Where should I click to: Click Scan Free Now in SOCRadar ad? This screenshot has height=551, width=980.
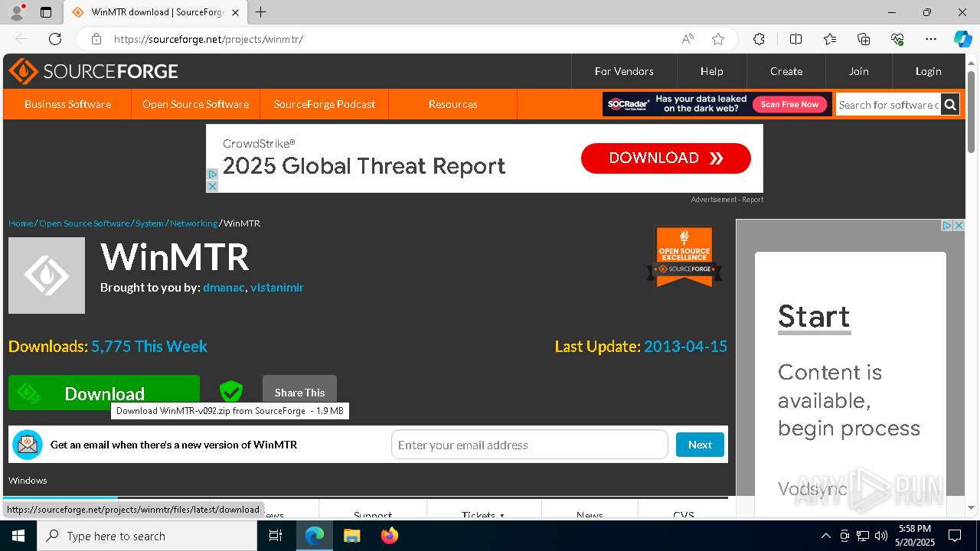click(x=789, y=104)
